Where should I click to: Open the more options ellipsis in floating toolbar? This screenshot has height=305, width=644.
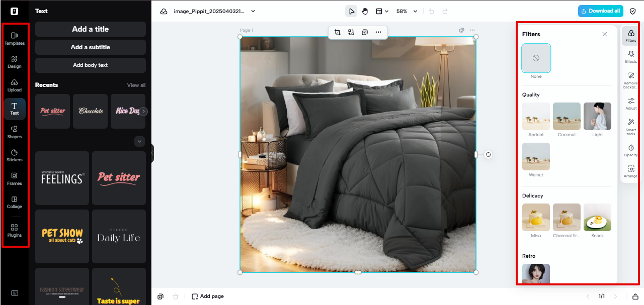378,32
